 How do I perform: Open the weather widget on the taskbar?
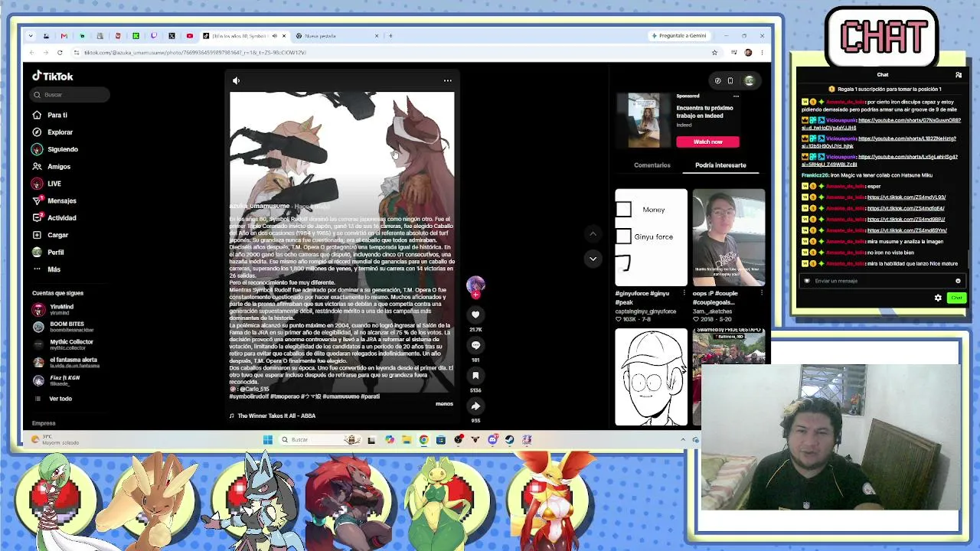pos(55,439)
